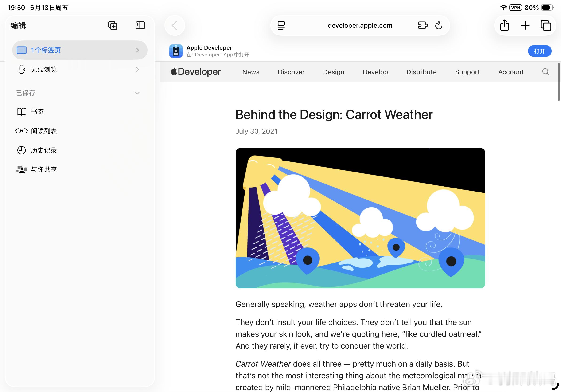Add a new tab with plus icon
The height and width of the screenshot is (392, 561).
tap(525, 25)
